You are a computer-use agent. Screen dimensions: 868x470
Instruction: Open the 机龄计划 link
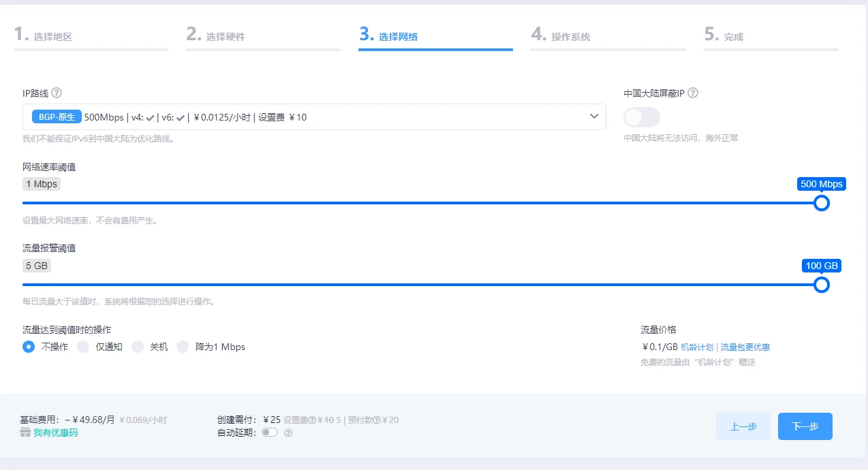click(697, 347)
